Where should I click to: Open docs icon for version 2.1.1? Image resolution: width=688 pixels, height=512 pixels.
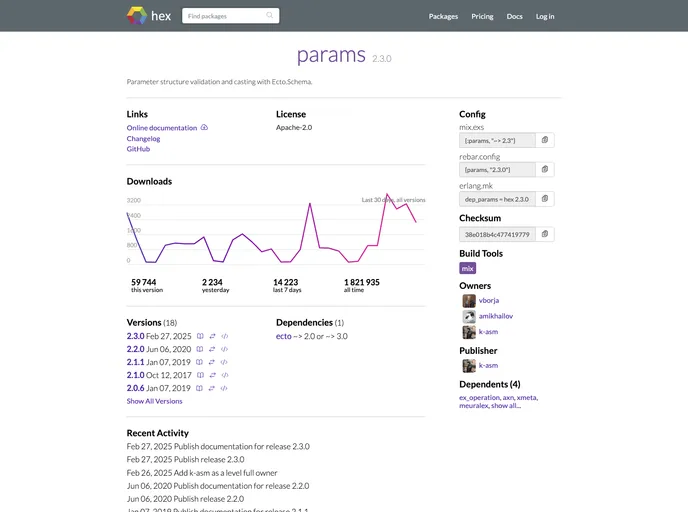[x=199, y=362]
